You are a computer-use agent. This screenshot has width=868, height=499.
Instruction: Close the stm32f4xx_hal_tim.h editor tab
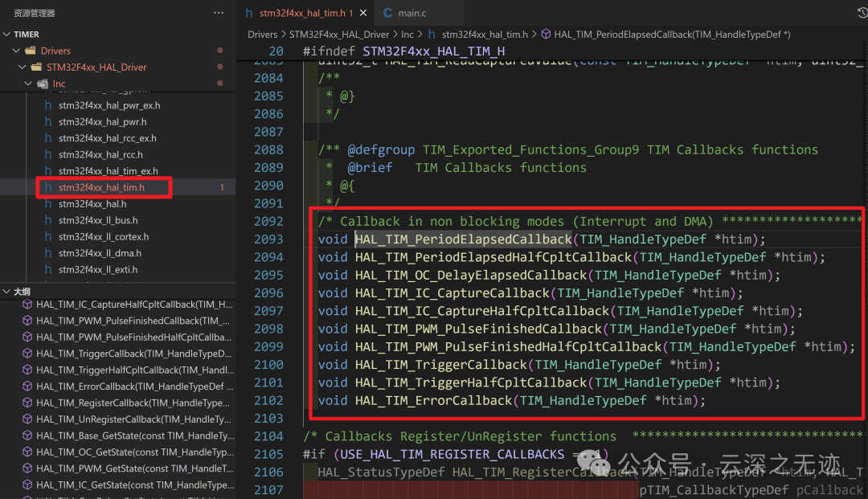(363, 13)
